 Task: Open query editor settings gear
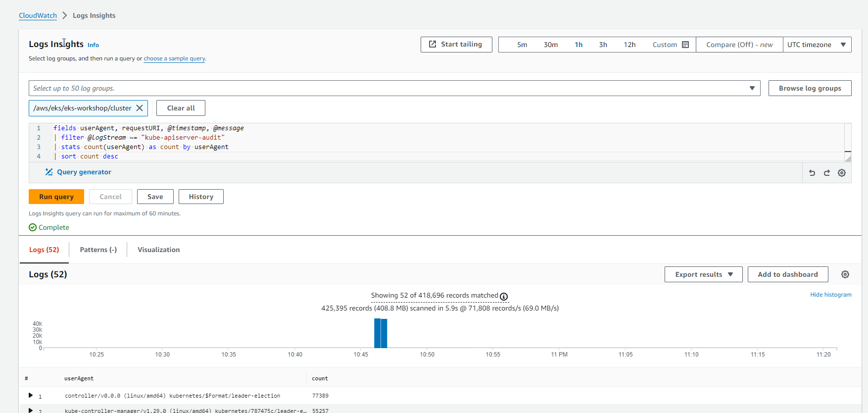pos(842,173)
